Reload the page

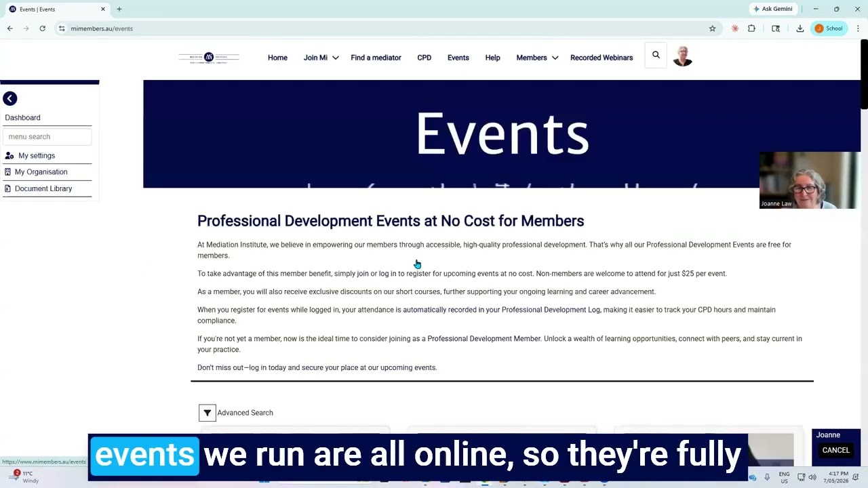[42, 28]
